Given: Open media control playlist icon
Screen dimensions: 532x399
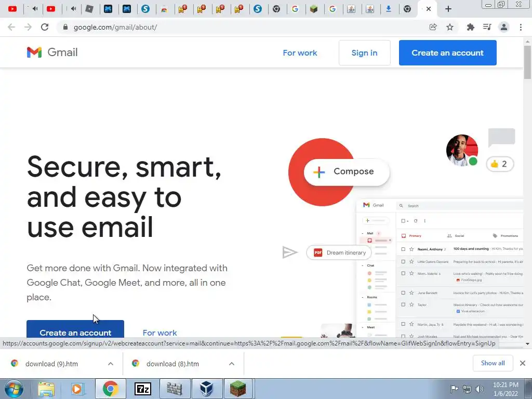Looking at the screenshot, I should [487, 27].
